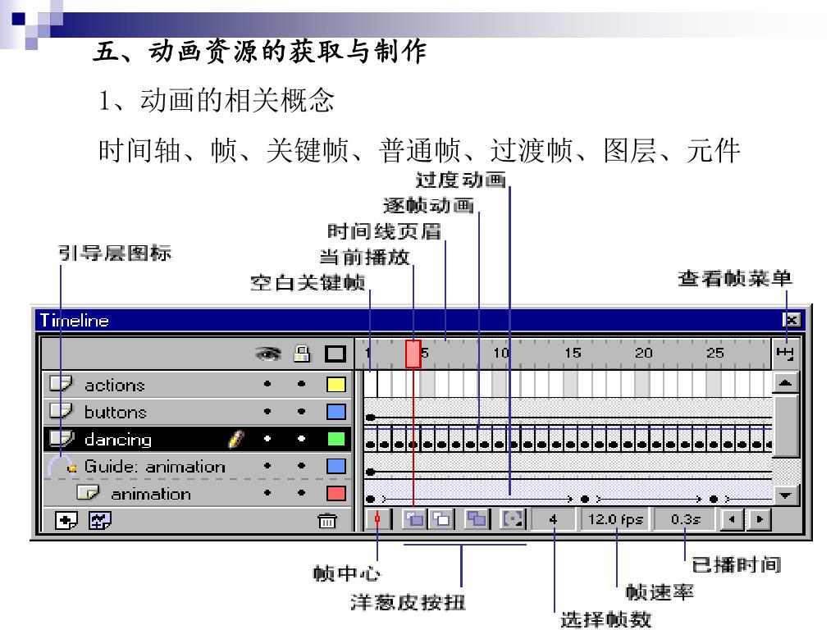The width and height of the screenshot is (840, 630).
Task: Click blue outline swatch of buttons layer
Action: (336, 412)
